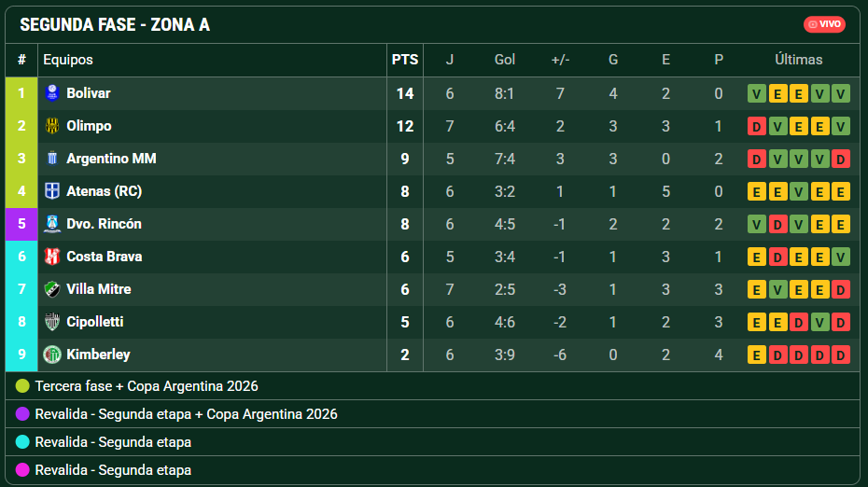Screen dimensions: 868x487
Task: Click the Bolivar club crest icon
Action: pyautogui.click(x=52, y=93)
